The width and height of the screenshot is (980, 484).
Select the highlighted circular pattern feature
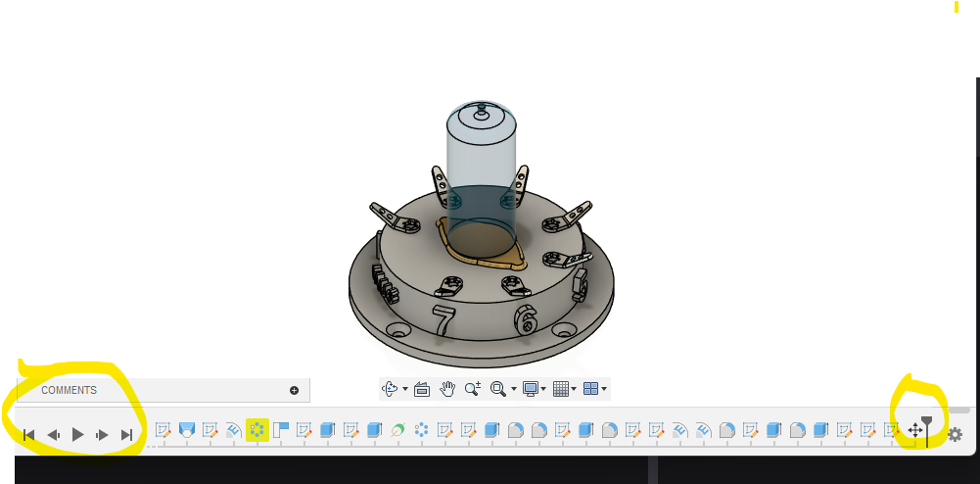(257, 430)
